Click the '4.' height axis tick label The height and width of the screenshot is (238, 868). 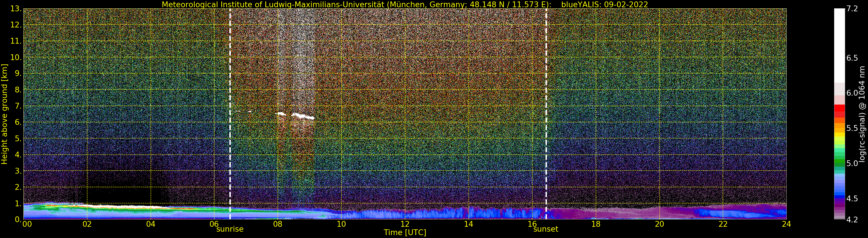pyautogui.click(x=18, y=155)
